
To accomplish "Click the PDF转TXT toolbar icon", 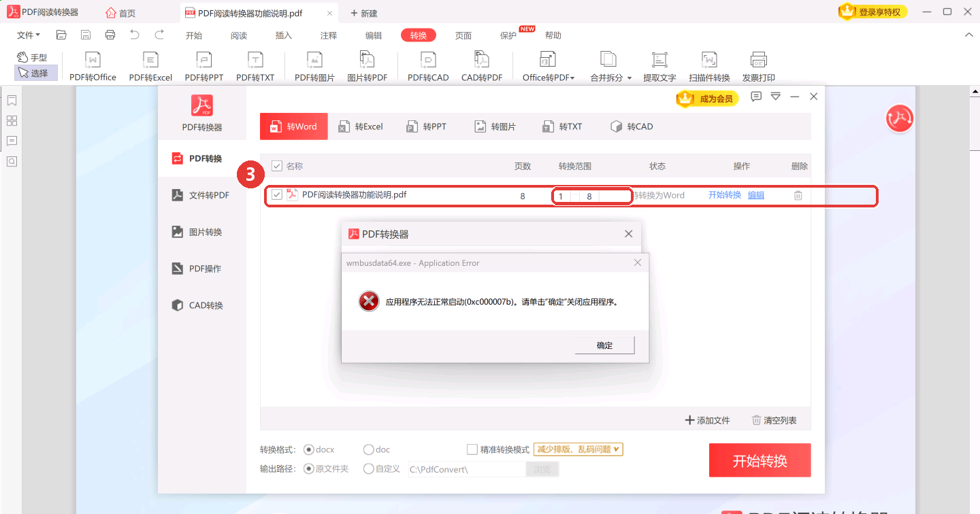I will tap(255, 67).
